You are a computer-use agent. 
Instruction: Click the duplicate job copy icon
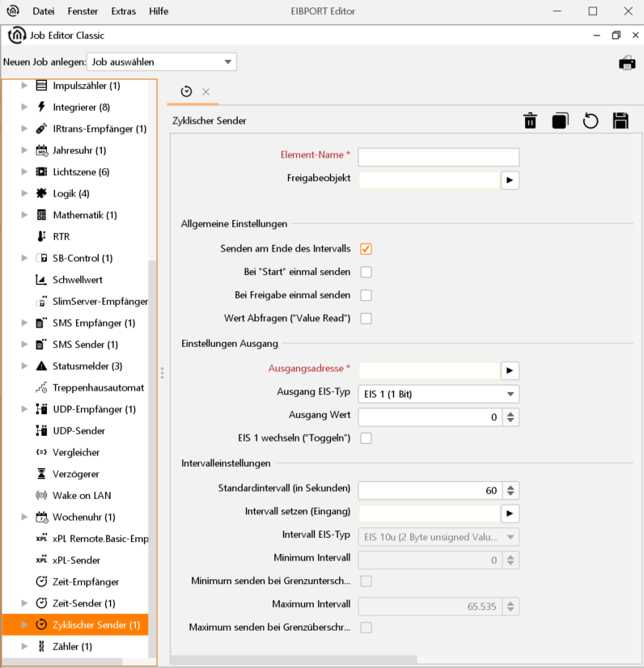[x=560, y=120]
